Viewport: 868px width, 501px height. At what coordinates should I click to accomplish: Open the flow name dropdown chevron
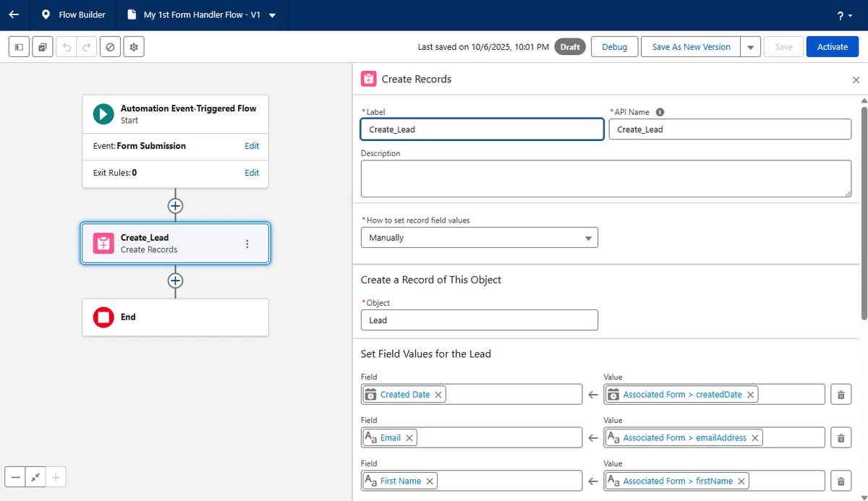point(272,15)
